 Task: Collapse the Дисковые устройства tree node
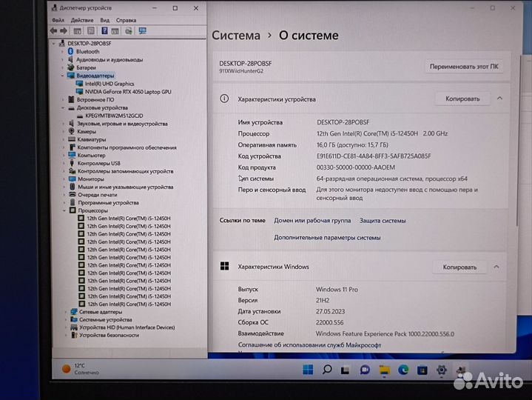(x=63, y=107)
